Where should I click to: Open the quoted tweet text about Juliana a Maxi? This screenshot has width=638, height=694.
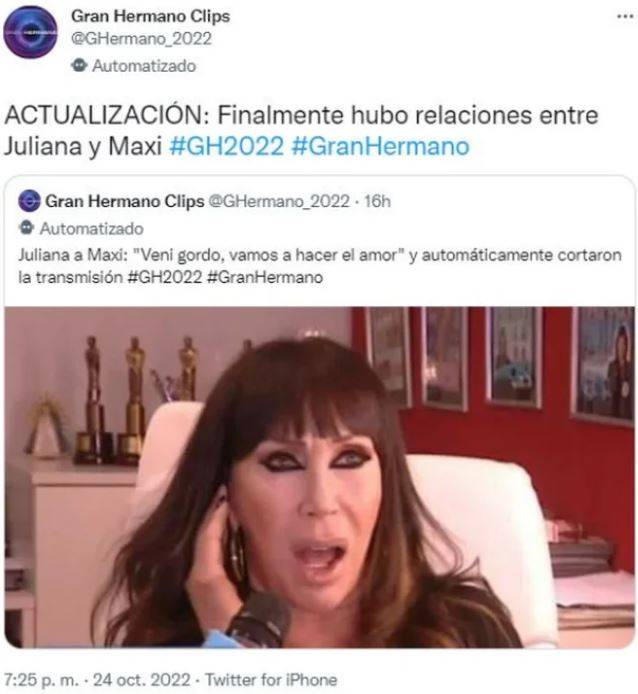(x=320, y=266)
